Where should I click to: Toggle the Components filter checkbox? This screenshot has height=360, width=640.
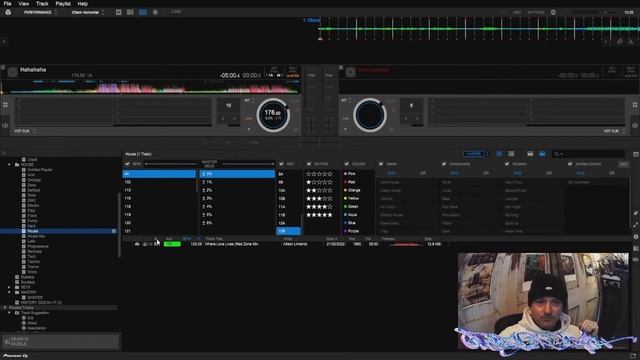(x=444, y=164)
